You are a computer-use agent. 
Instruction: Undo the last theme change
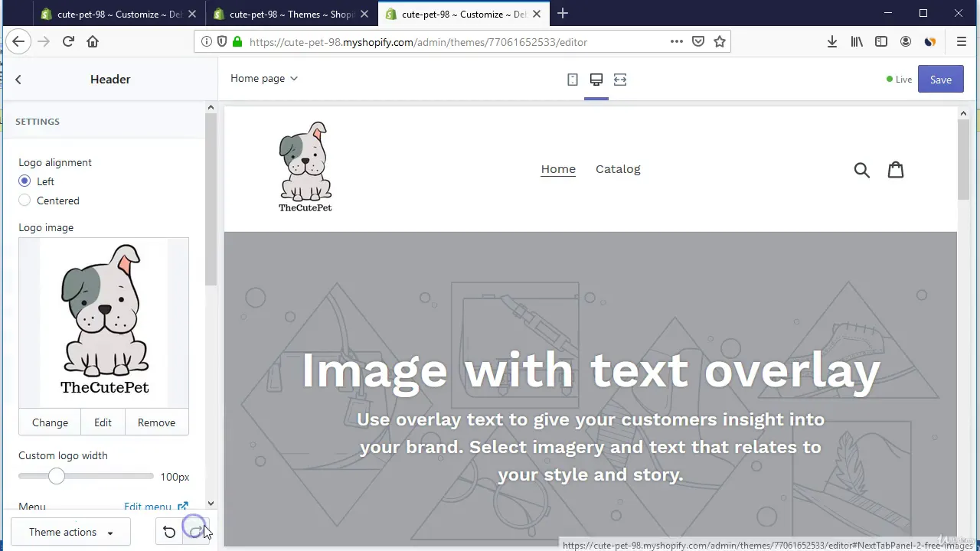(x=169, y=532)
